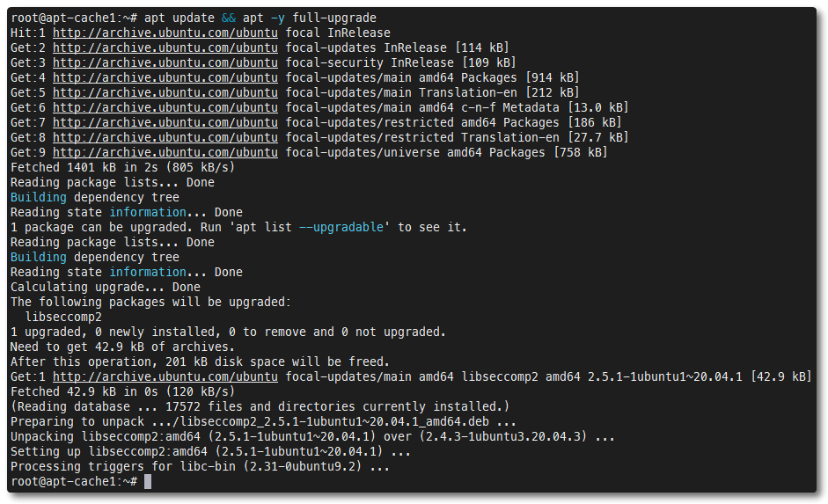Viewport: 828px width, 504px height.
Task: Click the 'Processing triggers for libc-bin' line
Action: pyautogui.click(x=200, y=466)
